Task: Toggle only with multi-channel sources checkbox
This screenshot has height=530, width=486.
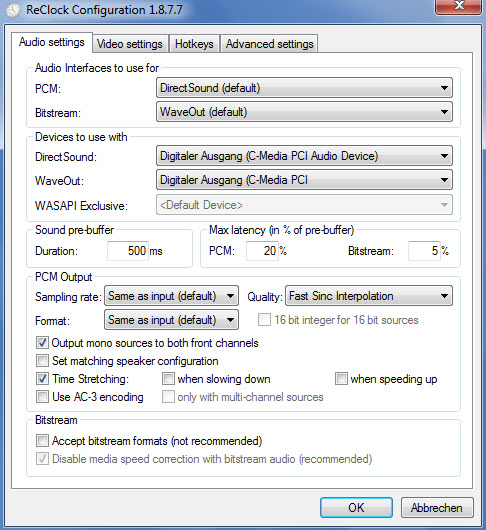Action: [168, 396]
